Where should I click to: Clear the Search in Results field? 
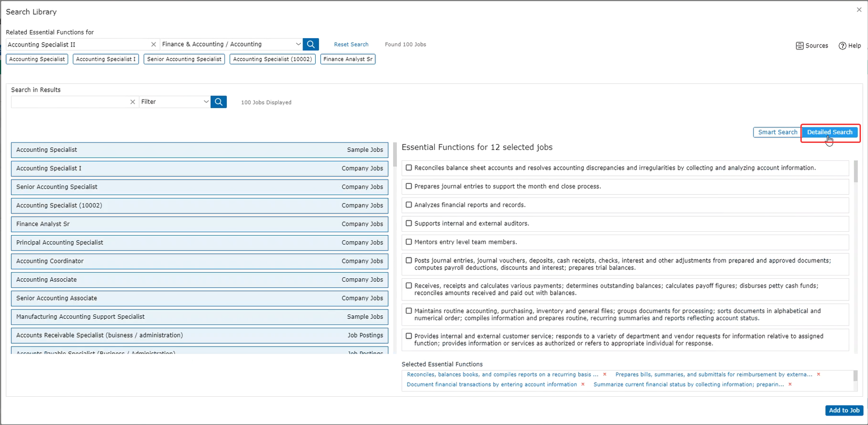[132, 102]
